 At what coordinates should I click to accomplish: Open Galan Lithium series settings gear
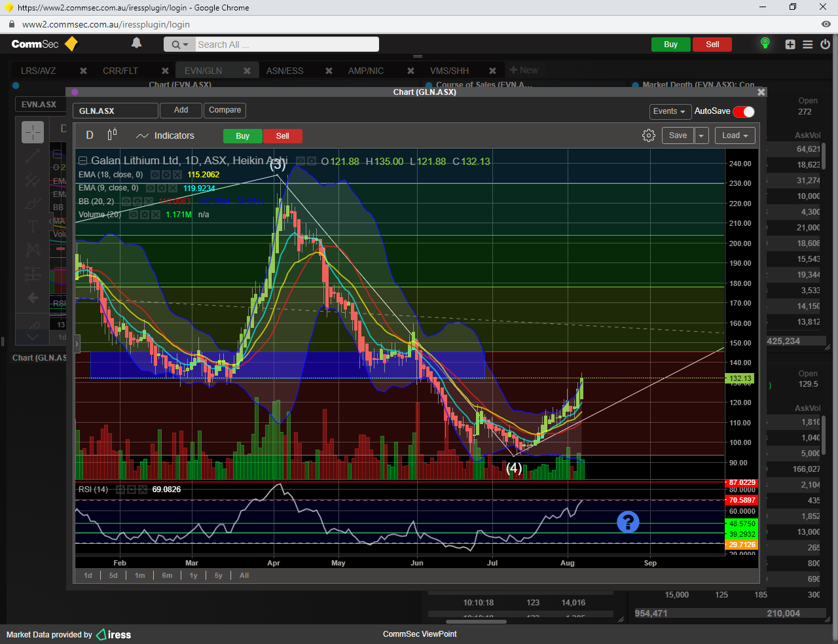click(x=312, y=161)
